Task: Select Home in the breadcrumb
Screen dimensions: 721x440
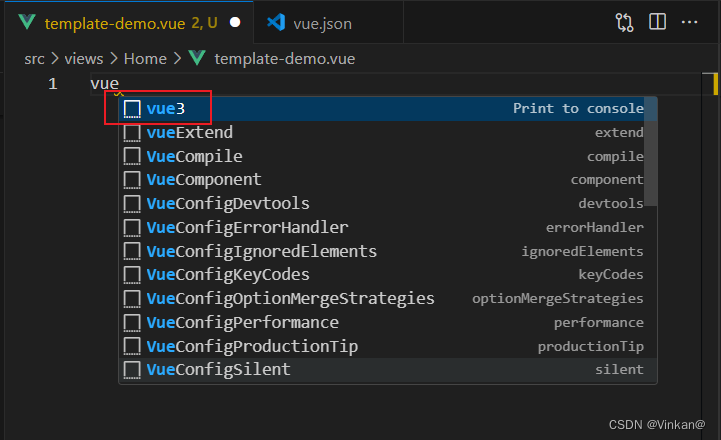Action: [145, 59]
